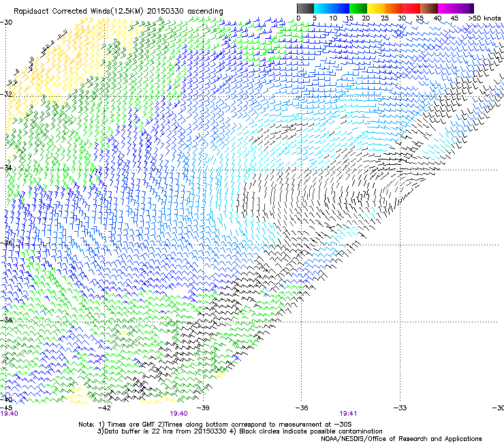Image resolution: width=504 pixels, height=443 pixels.
Task: Click the longitude label '-33' on the bottom axis
Action: (400, 408)
